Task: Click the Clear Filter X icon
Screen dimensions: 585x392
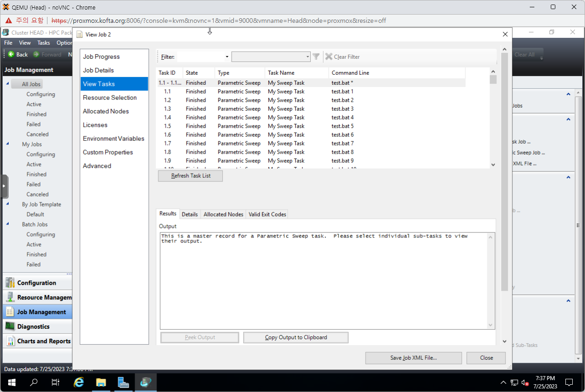Action: click(x=329, y=57)
